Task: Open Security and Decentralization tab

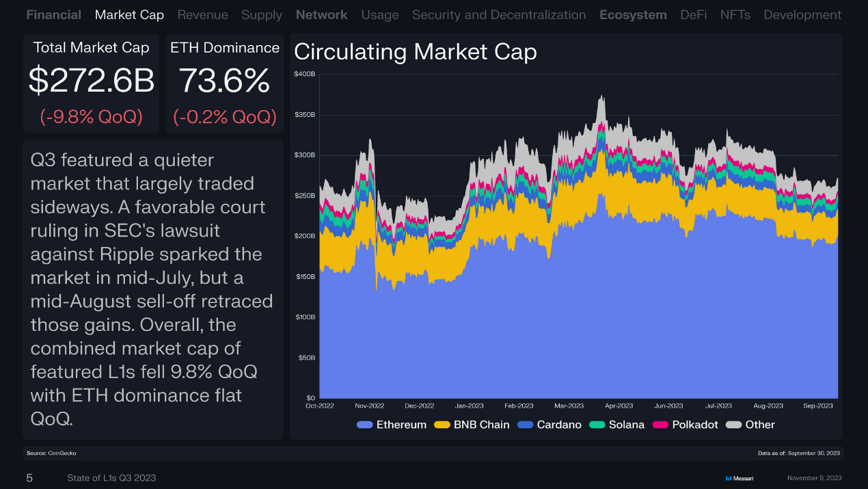Action: pyautogui.click(x=499, y=14)
